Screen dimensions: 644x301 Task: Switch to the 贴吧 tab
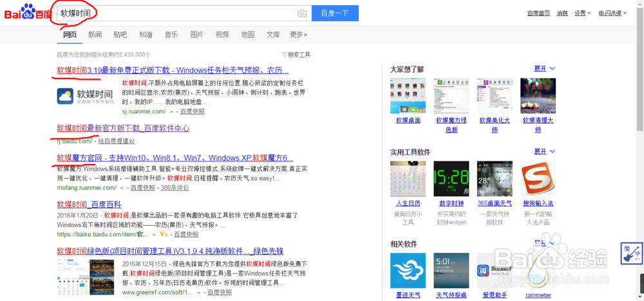tap(120, 35)
